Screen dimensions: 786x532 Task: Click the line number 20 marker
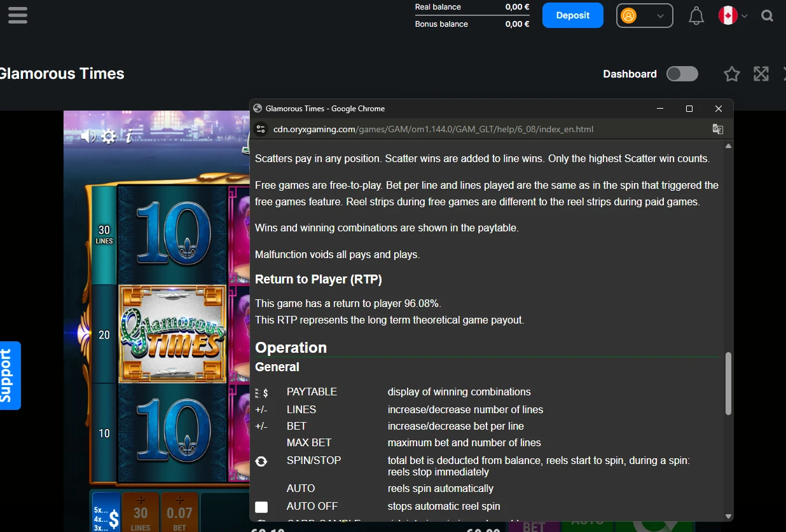[x=104, y=335]
